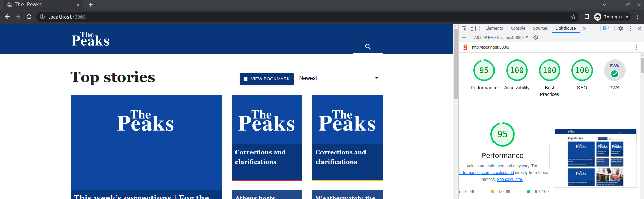Clear all Lighthouse reports via block icon
This screenshot has width=644, height=199.
tap(535, 37)
